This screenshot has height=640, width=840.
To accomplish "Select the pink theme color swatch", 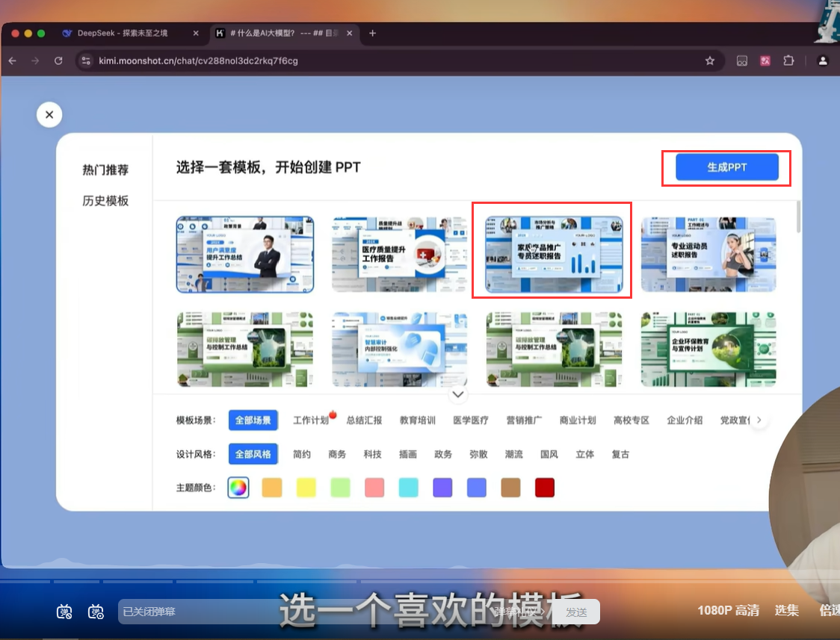I will 374,488.
